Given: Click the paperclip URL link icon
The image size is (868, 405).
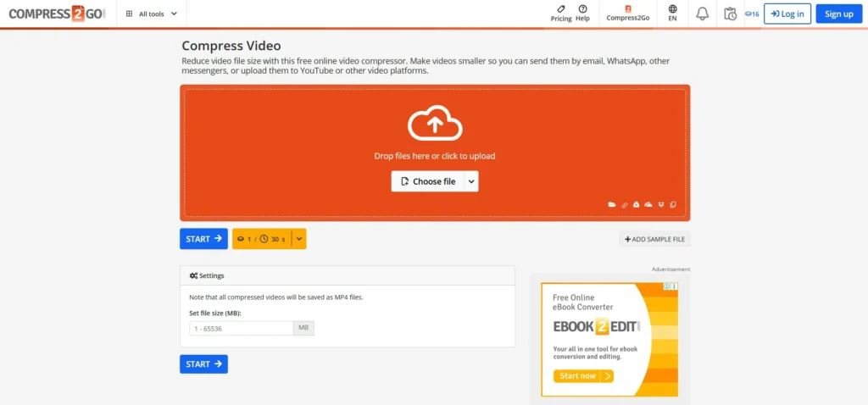Looking at the screenshot, I should tap(625, 205).
